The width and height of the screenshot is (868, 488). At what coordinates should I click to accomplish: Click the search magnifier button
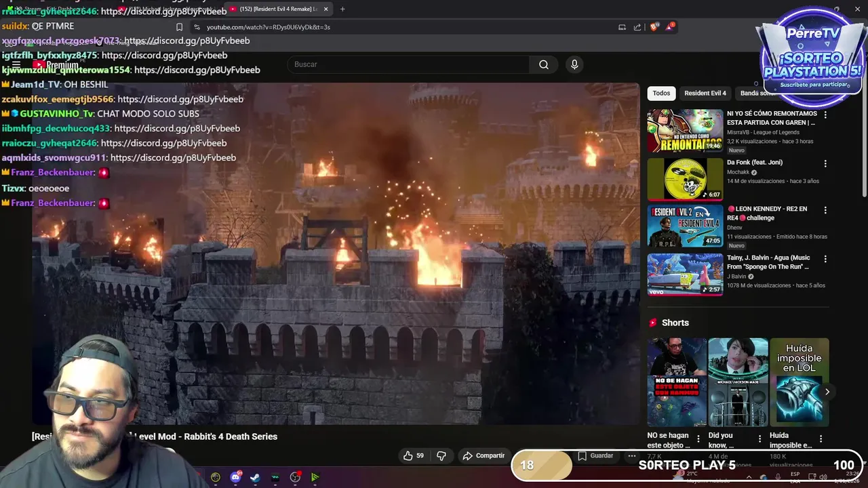pyautogui.click(x=544, y=64)
